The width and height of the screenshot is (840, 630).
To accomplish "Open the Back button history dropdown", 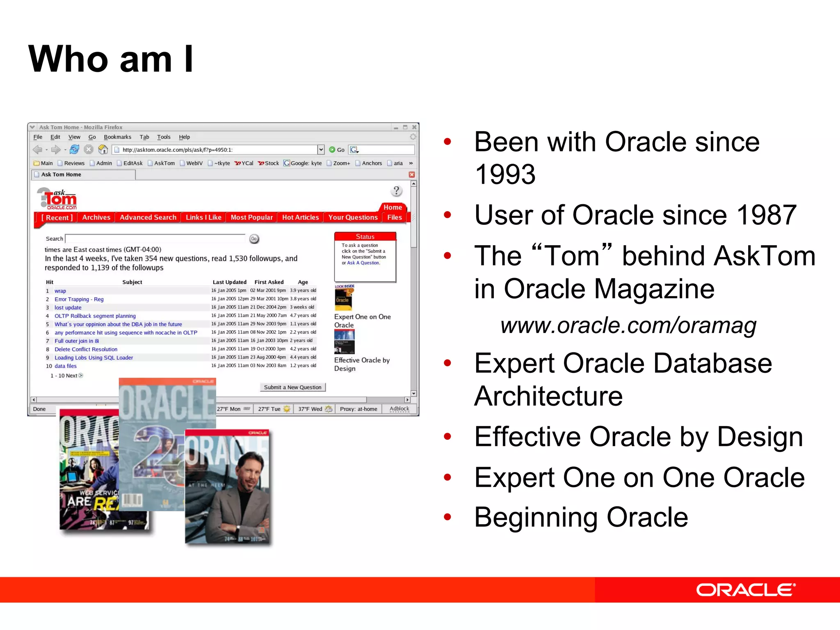I will tap(46, 150).
